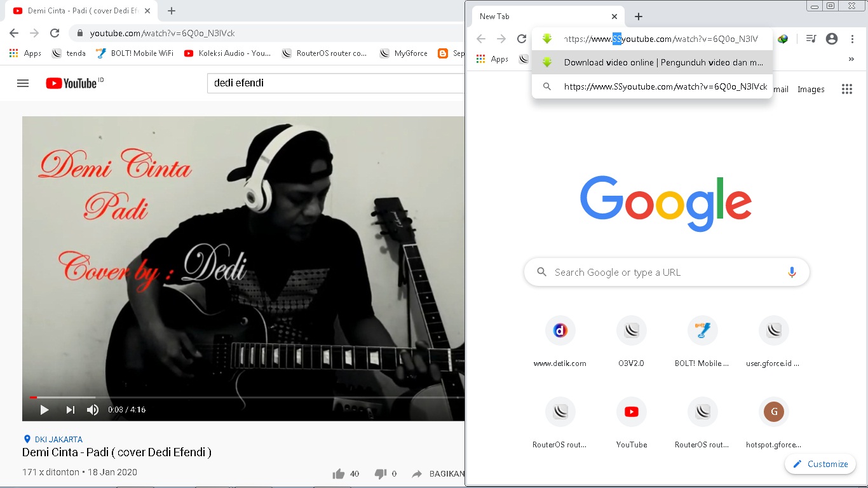Open MyGforce bookmark

(x=403, y=53)
